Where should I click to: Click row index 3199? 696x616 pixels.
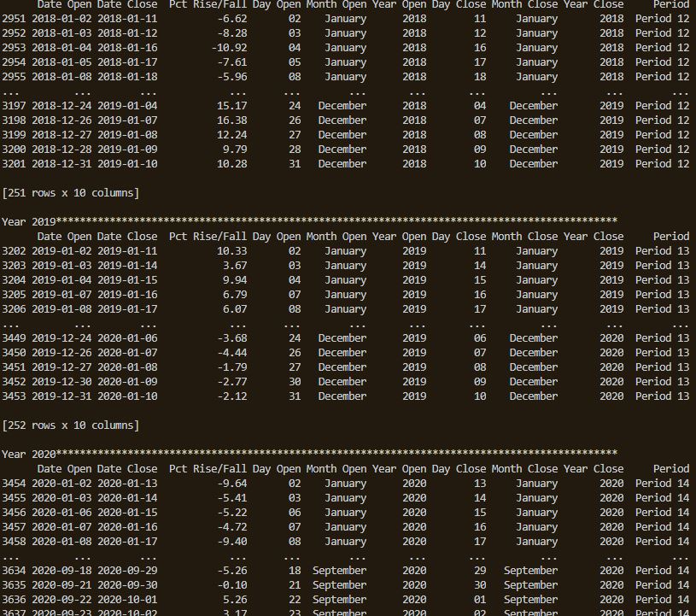(x=14, y=135)
